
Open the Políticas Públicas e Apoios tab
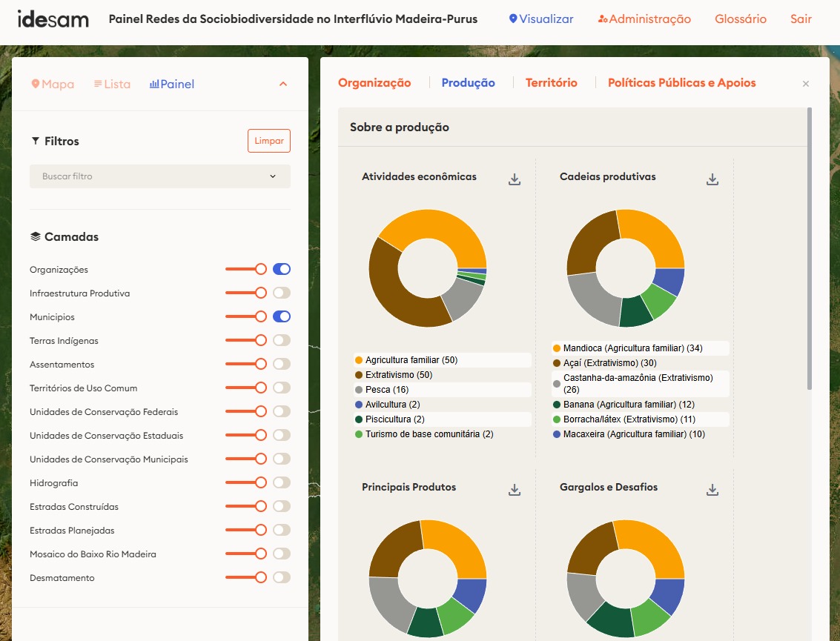tap(681, 83)
